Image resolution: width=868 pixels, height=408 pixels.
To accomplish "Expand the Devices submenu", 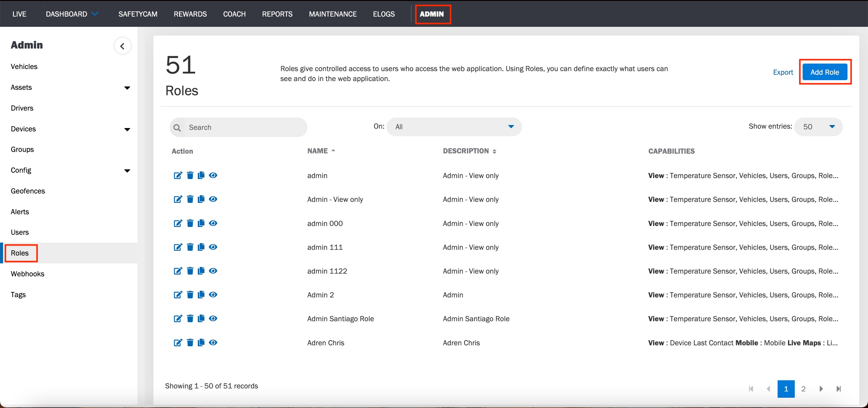I will point(127,129).
